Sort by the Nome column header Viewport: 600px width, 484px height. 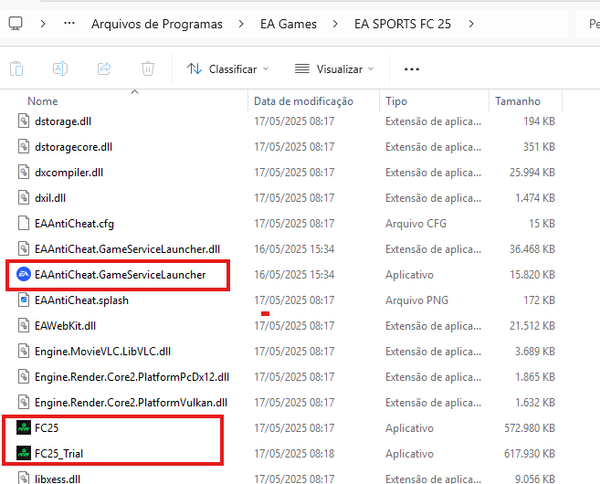(x=42, y=101)
